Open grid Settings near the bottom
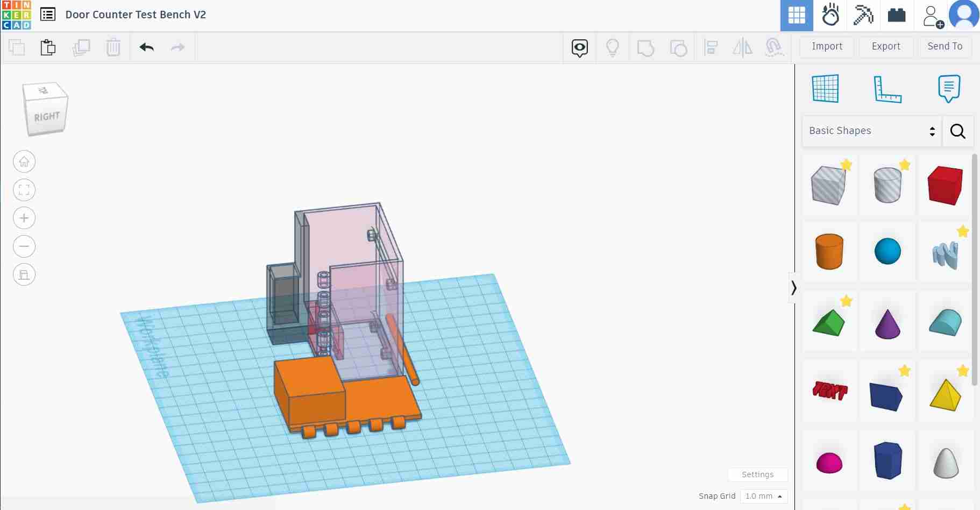 pyautogui.click(x=757, y=474)
